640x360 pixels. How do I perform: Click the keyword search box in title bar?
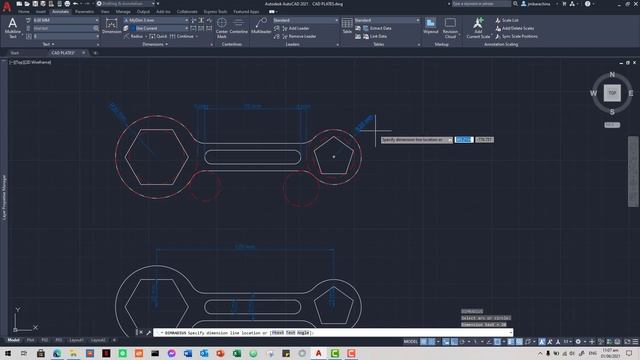(481, 4)
